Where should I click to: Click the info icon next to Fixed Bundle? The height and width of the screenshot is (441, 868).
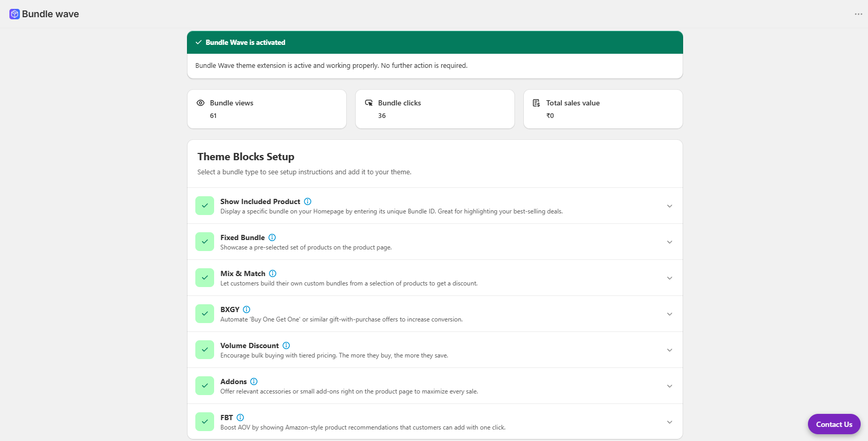tap(272, 237)
